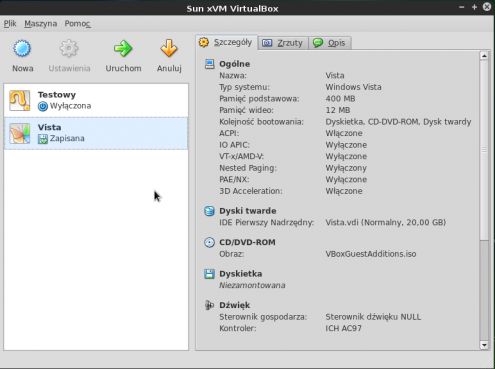The width and height of the screenshot is (495, 369).
Task: Click the ICH AC97 controller value
Action: click(343, 328)
